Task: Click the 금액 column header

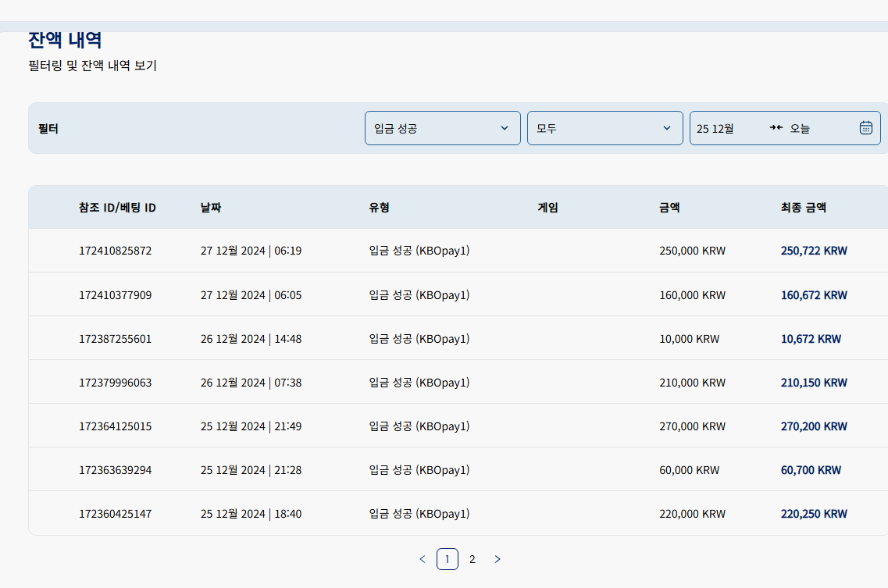Action: 669,208
